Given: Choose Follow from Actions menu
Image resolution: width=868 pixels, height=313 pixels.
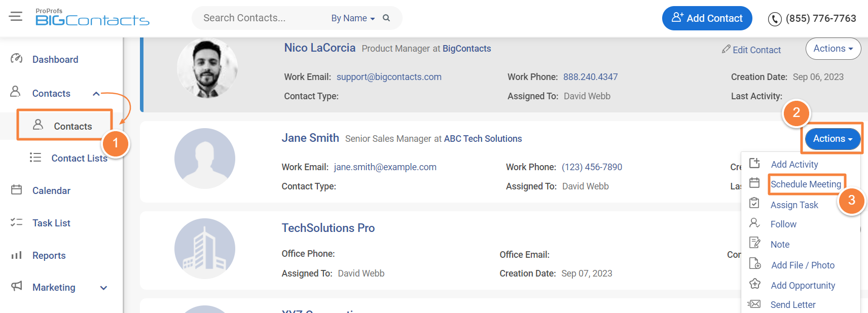Looking at the screenshot, I should click(x=783, y=224).
